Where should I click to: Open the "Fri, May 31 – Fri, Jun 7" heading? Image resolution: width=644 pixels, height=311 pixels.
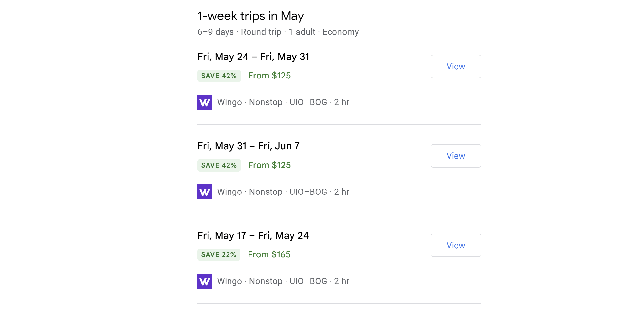point(248,146)
